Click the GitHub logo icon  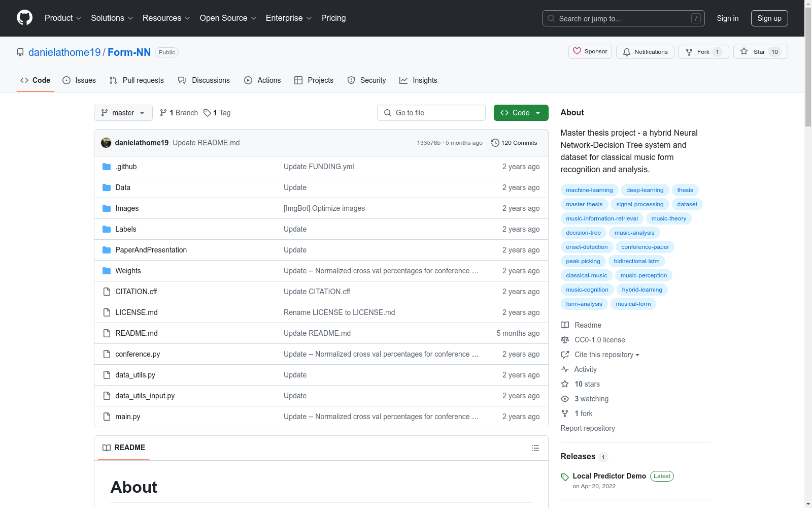click(x=24, y=18)
